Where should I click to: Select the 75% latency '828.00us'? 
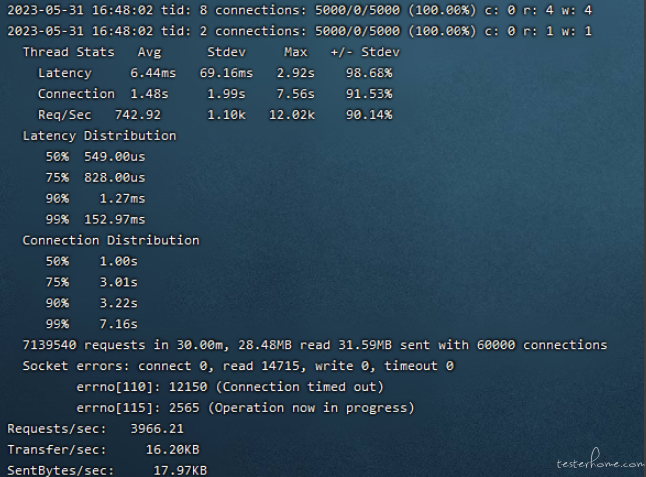(x=115, y=178)
